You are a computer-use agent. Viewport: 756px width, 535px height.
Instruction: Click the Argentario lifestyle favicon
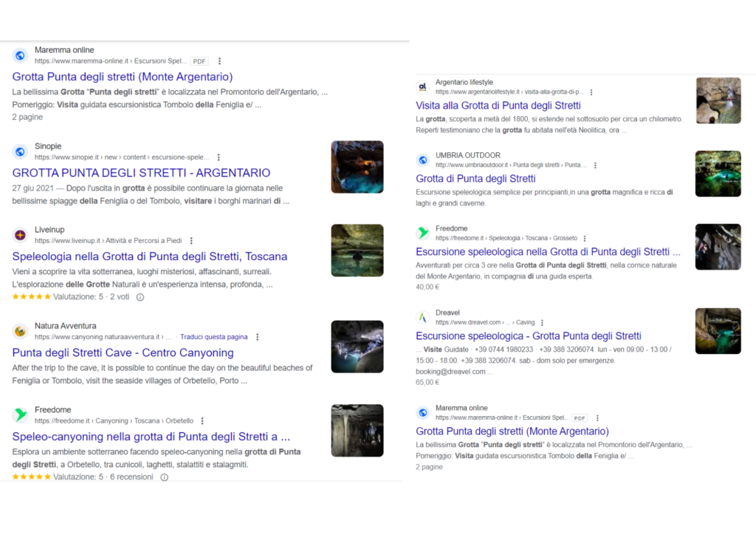tap(422, 87)
